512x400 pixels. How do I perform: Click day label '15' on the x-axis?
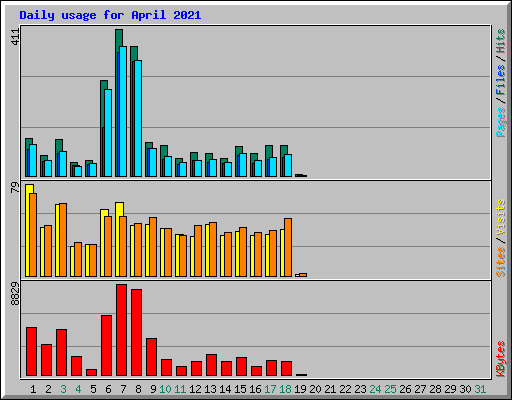coord(240,389)
